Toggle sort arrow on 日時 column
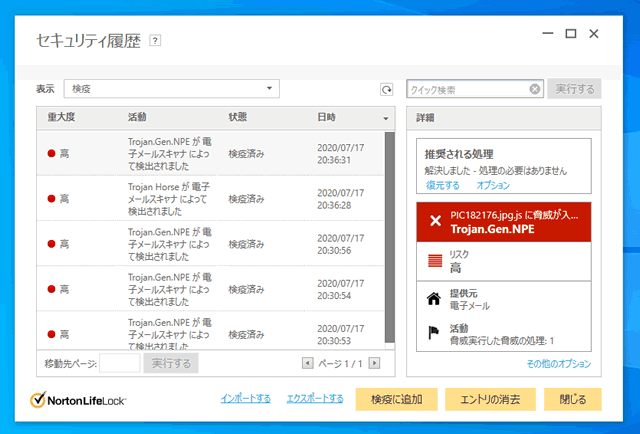Viewport: 640px width, 434px height. click(385, 119)
